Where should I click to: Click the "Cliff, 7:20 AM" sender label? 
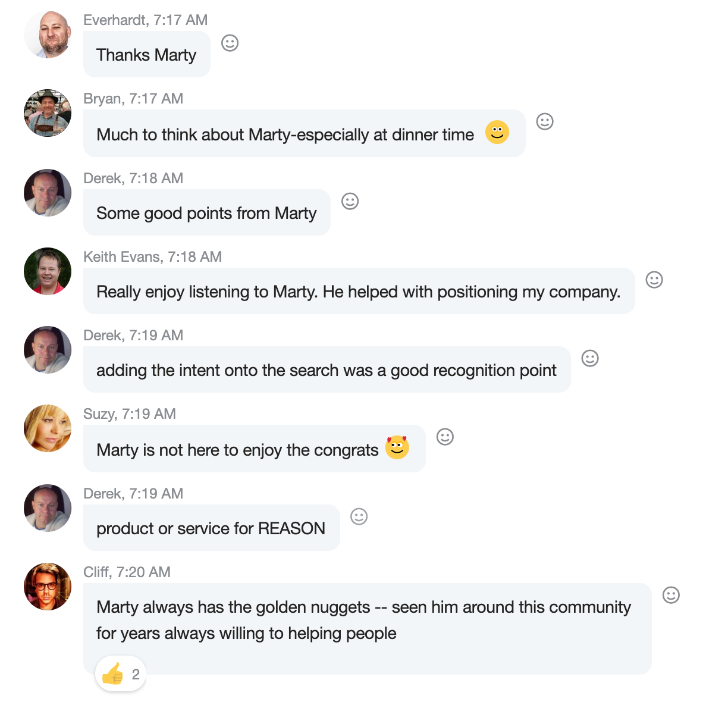(127, 572)
